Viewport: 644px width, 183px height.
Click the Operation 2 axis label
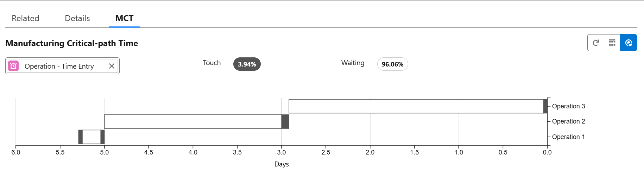coord(568,121)
